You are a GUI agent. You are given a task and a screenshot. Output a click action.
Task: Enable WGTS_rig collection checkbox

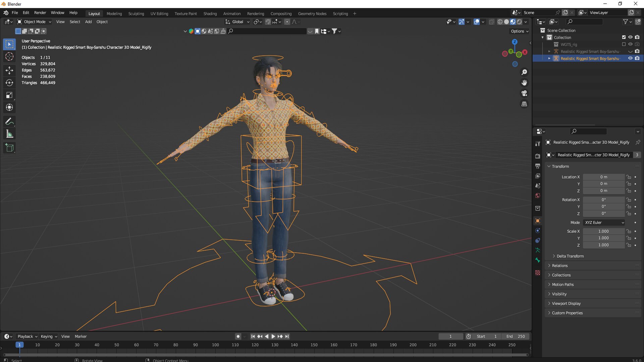coord(624,44)
